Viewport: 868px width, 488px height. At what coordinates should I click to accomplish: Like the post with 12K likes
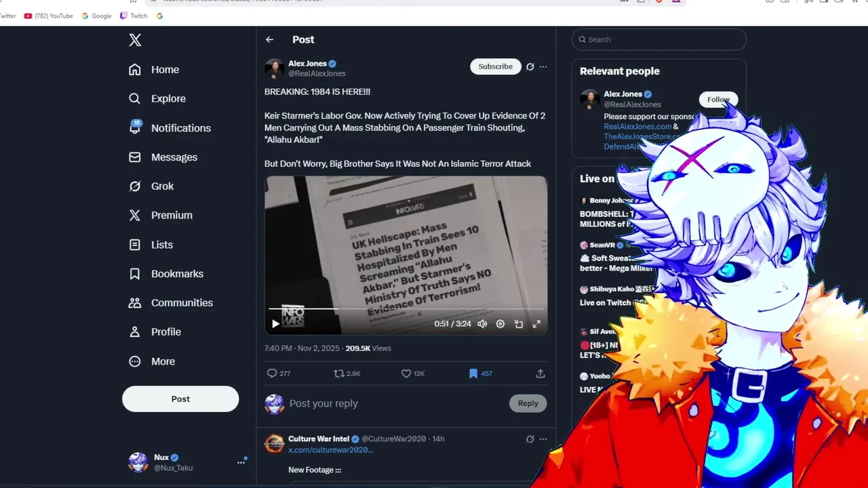point(412,373)
